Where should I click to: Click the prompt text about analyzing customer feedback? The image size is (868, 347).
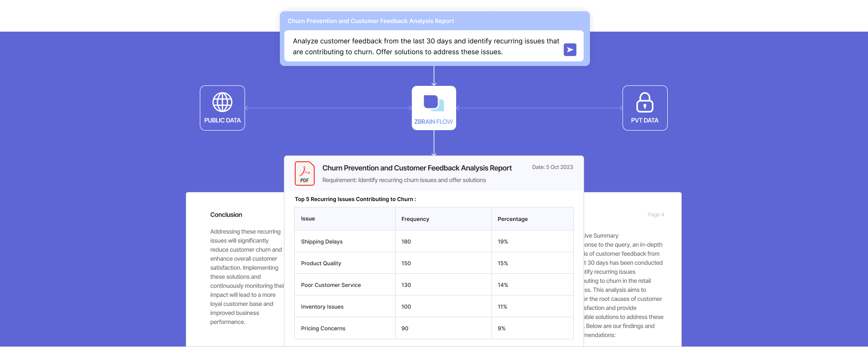(x=426, y=47)
